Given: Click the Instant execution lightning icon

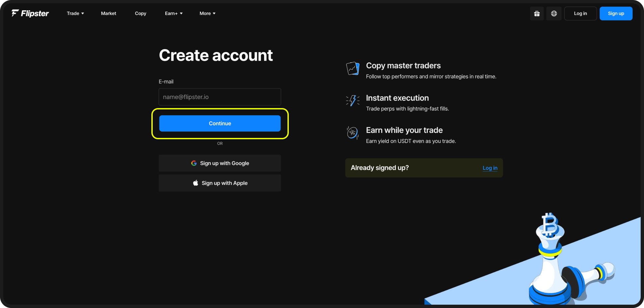Looking at the screenshot, I should pos(353,100).
